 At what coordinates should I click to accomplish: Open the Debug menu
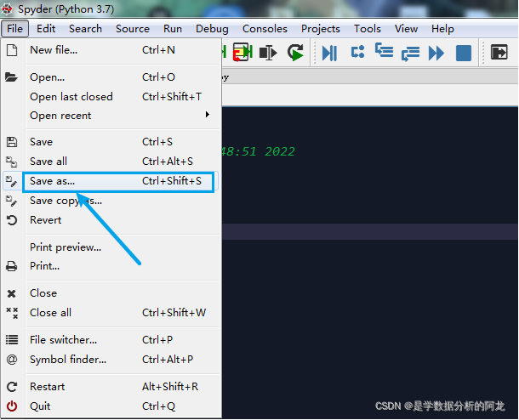point(212,29)
